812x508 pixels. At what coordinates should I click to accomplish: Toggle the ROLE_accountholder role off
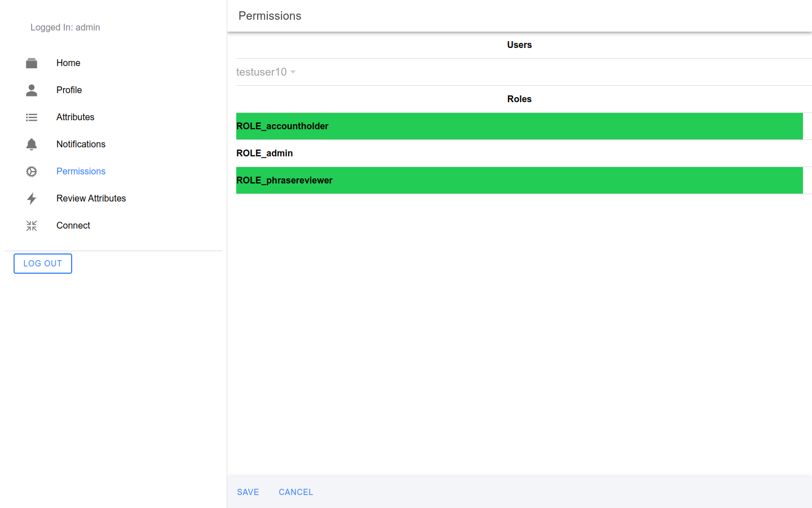(x=519, y=126)
